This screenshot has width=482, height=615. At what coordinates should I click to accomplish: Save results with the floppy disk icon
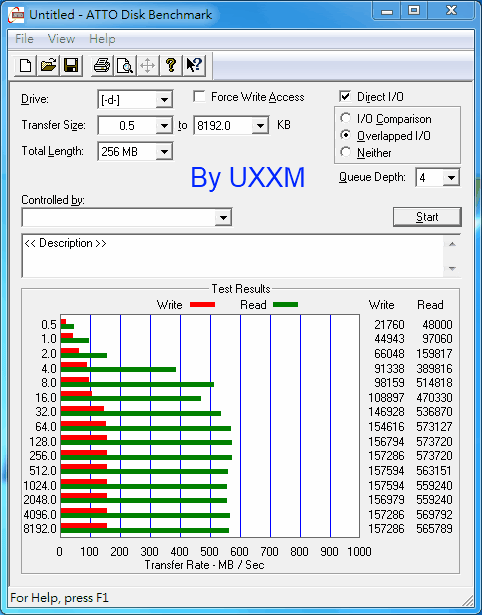(x=71, y=65)
